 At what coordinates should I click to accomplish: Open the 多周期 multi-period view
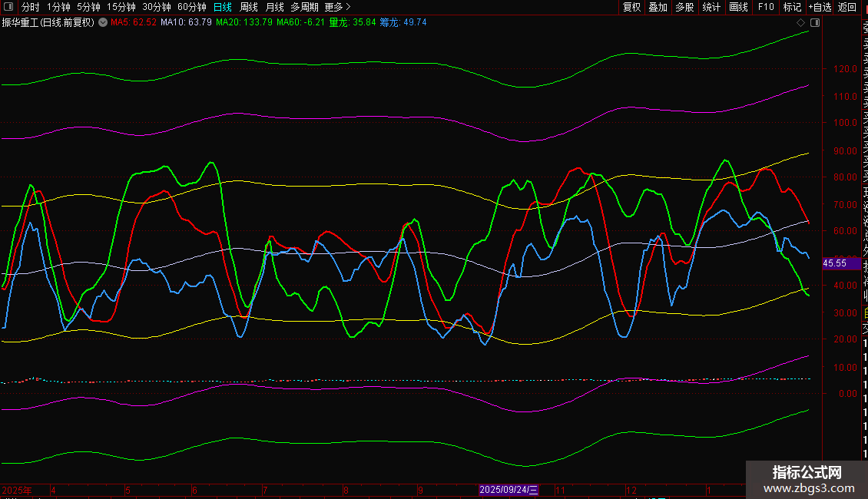[304, 7]
